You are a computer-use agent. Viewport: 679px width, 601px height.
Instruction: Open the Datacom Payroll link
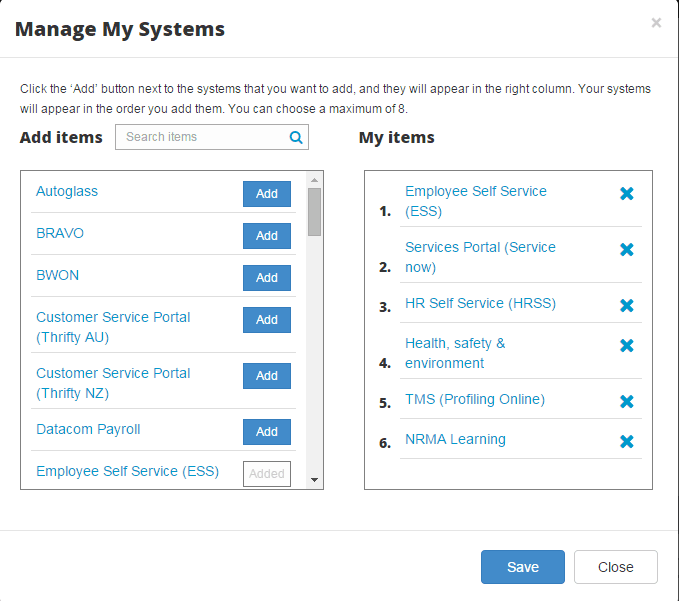coord(88,429)
